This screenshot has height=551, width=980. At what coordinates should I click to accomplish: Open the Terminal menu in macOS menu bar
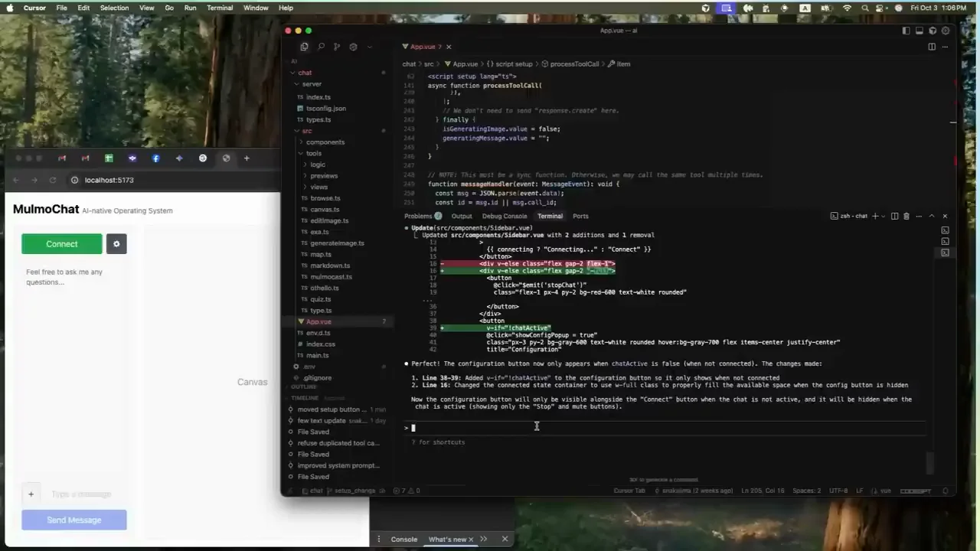pyautogui.click(x=220, y=8)
